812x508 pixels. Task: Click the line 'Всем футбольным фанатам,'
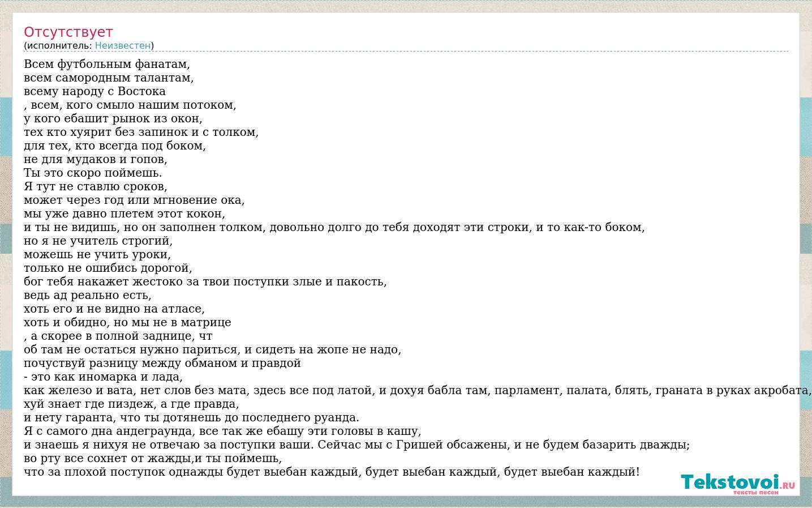click(x=107, y=64)
